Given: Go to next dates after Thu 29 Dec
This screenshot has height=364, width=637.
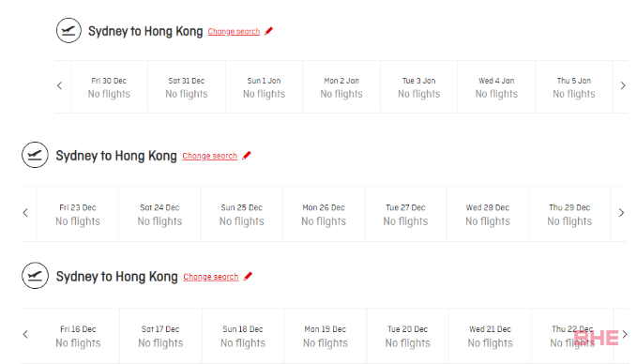Looking at the screenshot, I should [621, 213].
